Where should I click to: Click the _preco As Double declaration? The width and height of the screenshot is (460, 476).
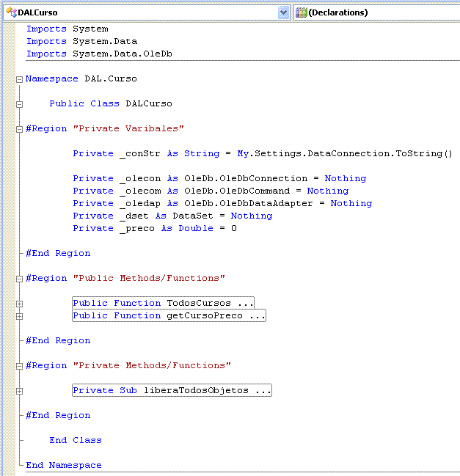pyautogui.click(x=155, y=228)
